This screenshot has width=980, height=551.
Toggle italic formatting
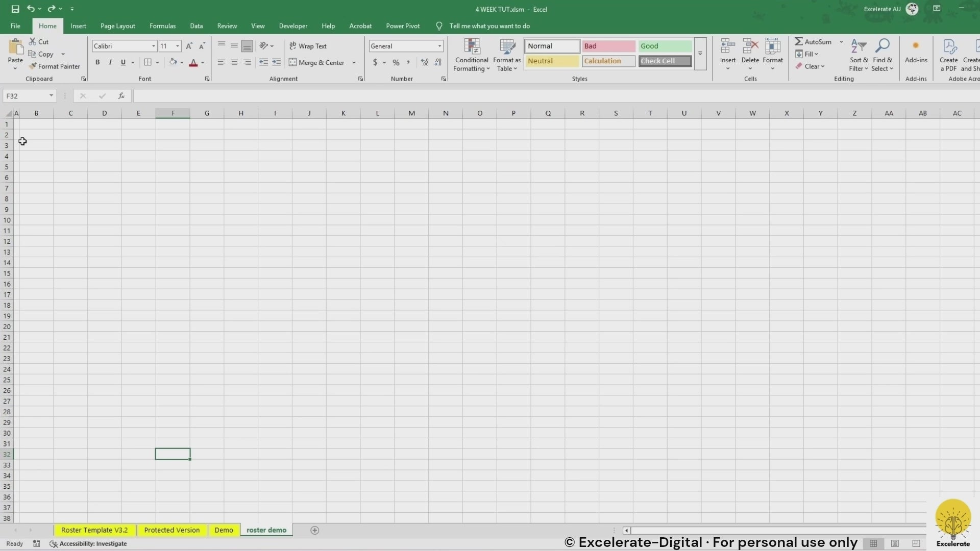pos(110,62)
